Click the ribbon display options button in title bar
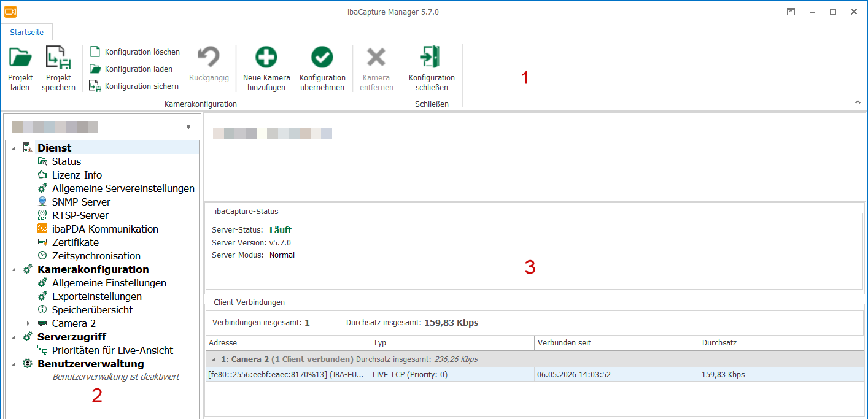This screenshot has width=868, height=419. coord(791,12)
